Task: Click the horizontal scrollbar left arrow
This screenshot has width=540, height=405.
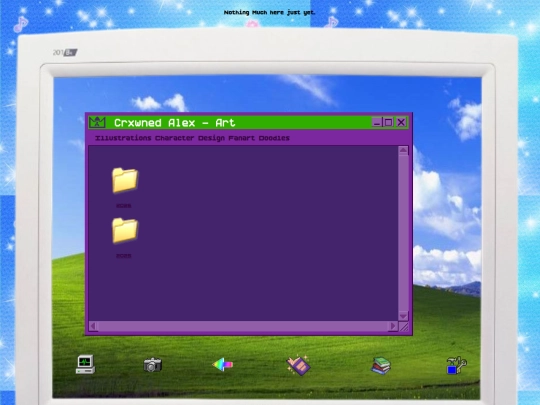Action: coord(93,326)
